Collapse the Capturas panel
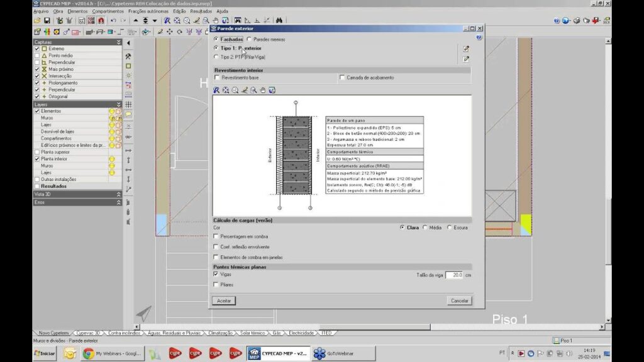644x362 pixels. (118, 42)
